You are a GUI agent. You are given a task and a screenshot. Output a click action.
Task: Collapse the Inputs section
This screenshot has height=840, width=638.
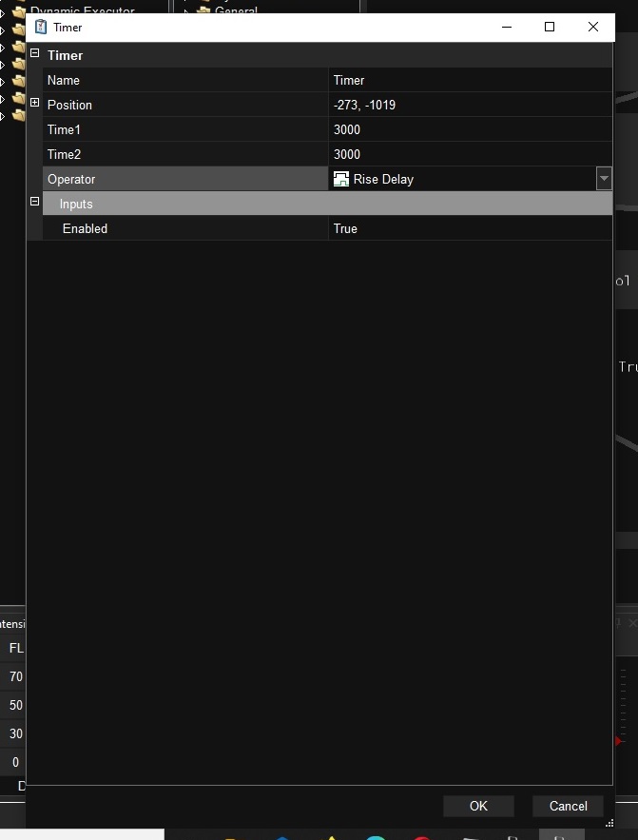tap(35, 204)
